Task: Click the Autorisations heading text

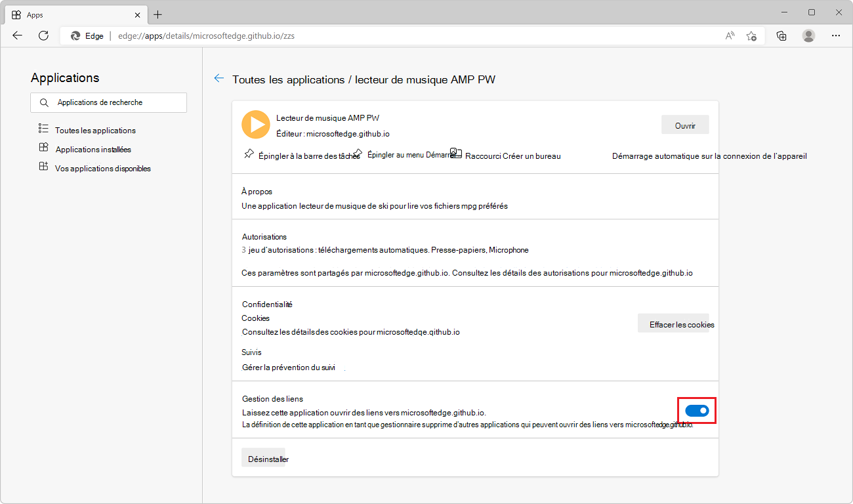Action: [x=264, y=237]
